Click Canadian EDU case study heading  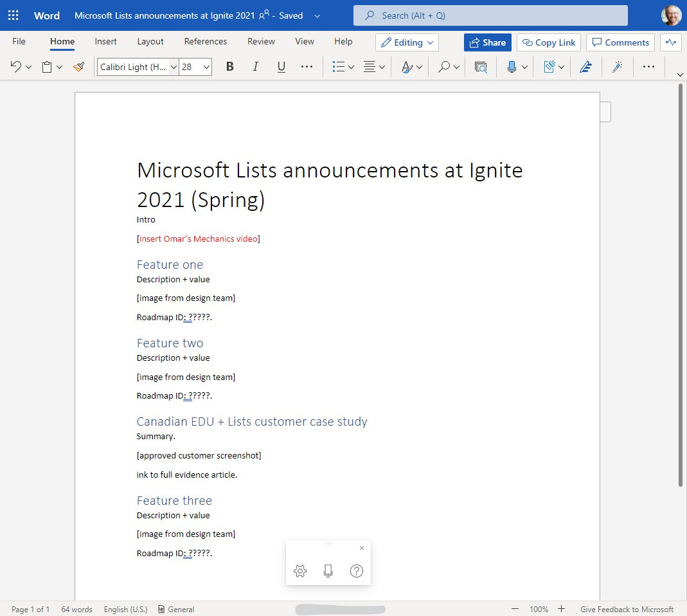pos(252,421)
